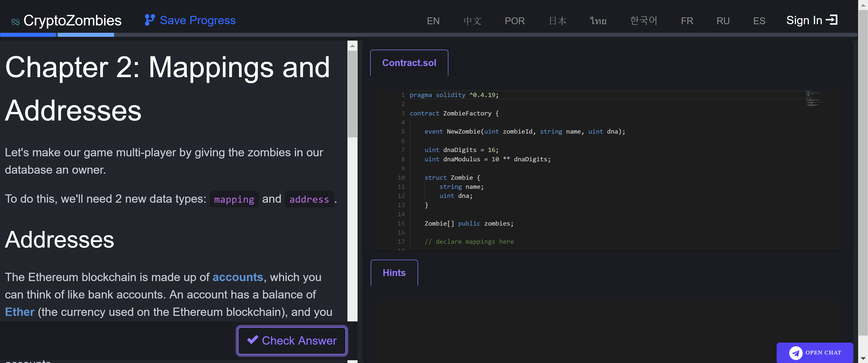This screenshot has width=868, height=363.
Task: Click the CryptoZombies chain-link logo icon
Action: coord(15,21)
